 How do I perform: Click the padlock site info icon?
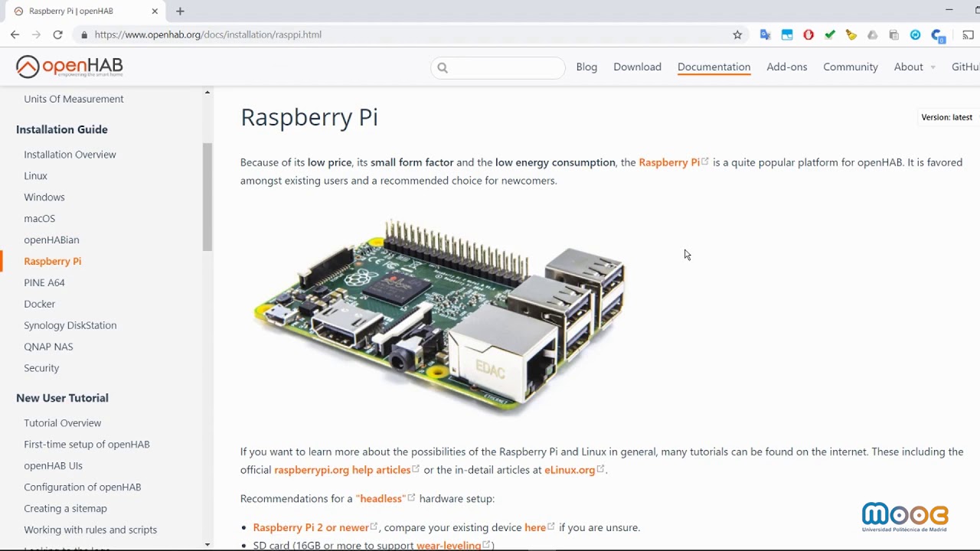tap(84, 34)
